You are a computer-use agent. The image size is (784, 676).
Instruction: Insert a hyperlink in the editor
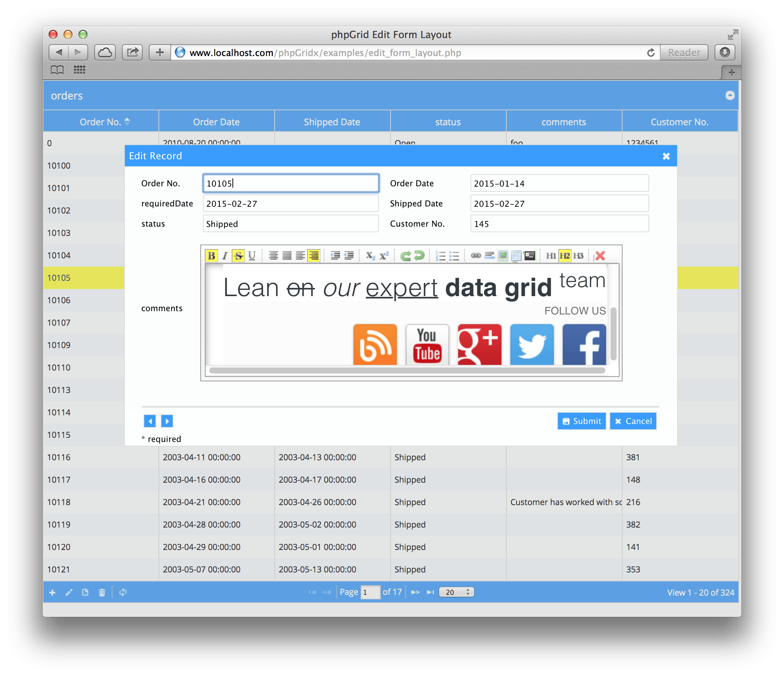(476, 256)
